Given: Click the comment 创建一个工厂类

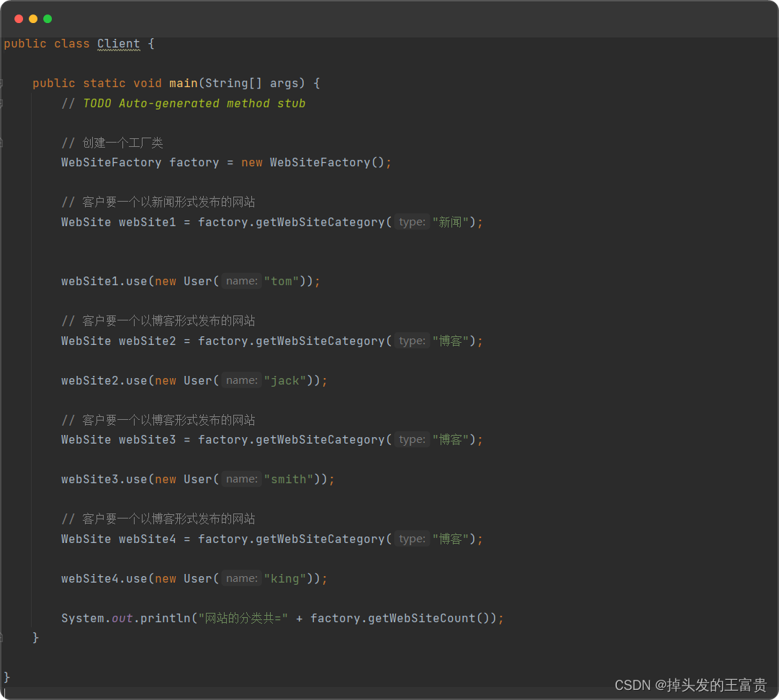Looking at the screenshot, I should pyautogui.click(x=112, y=143).
